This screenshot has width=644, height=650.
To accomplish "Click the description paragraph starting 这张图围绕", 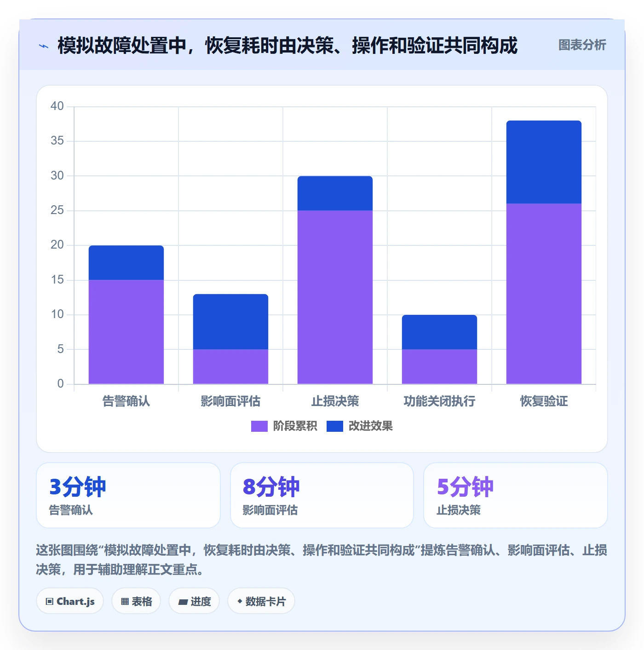I will click(322, 560).
